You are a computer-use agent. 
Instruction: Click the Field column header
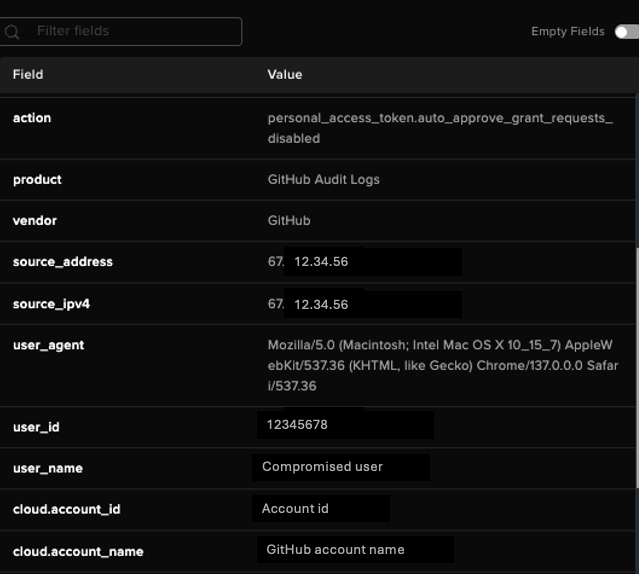pos(28,75)
